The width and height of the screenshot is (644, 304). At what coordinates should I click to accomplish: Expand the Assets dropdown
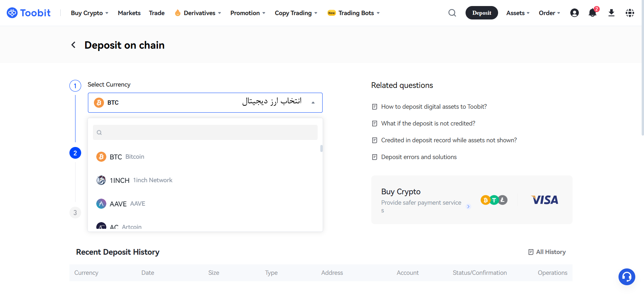point(518,13)
